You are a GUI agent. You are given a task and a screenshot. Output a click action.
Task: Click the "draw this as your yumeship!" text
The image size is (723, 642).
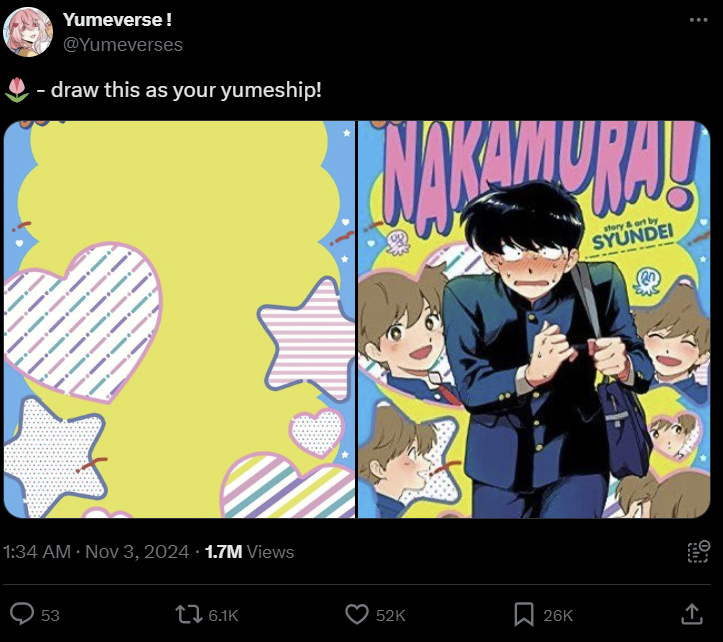187,90
